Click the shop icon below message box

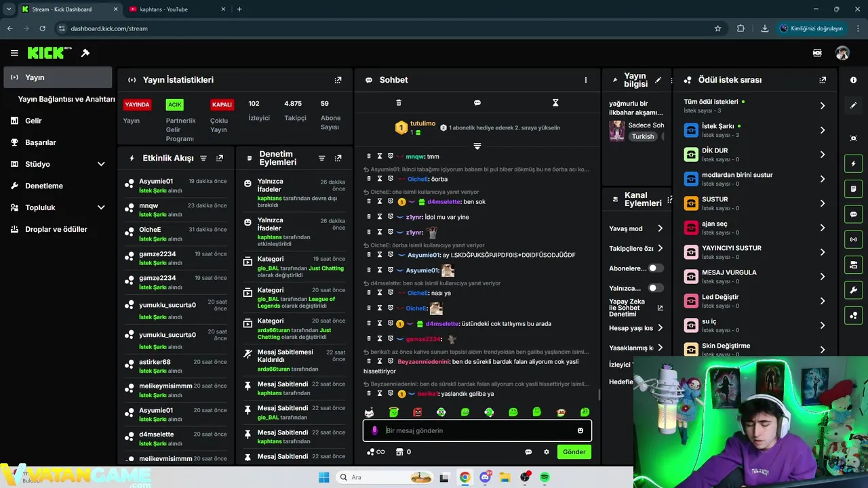click(x=399, y=452)
